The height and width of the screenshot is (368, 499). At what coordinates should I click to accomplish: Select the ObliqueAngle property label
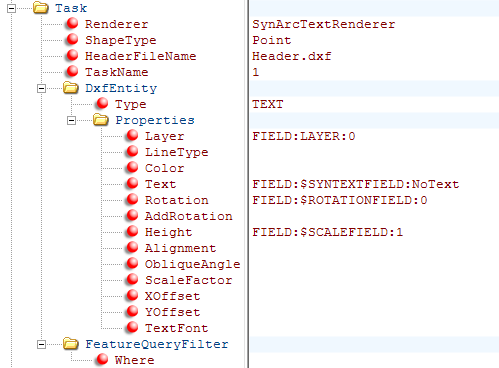click(x=193, y=264)
